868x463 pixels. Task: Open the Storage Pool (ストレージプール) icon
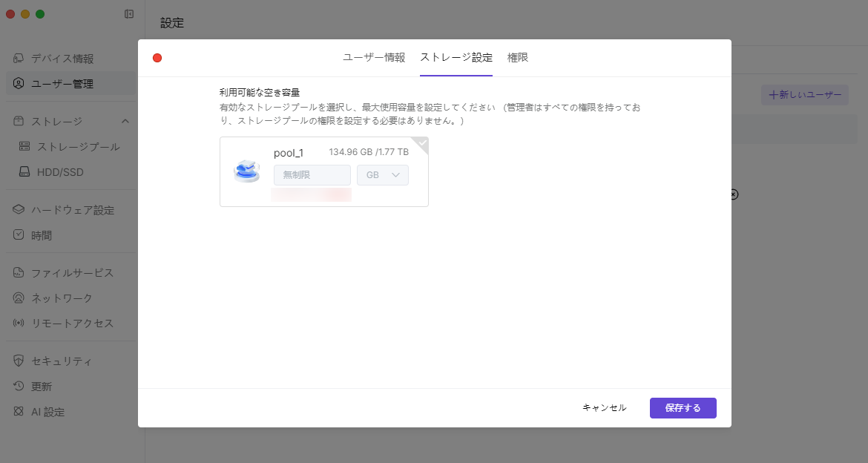(x=24, y=147)
